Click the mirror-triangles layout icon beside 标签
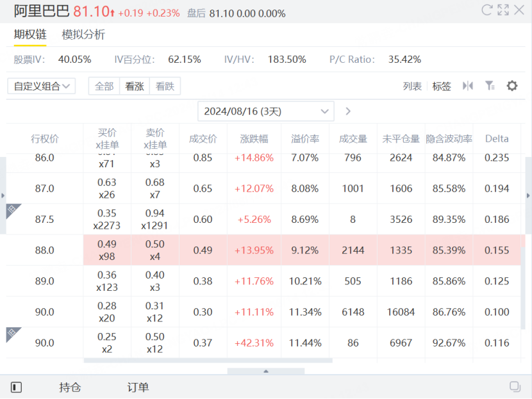Screen dimensions: 532x399 (468, 86)
